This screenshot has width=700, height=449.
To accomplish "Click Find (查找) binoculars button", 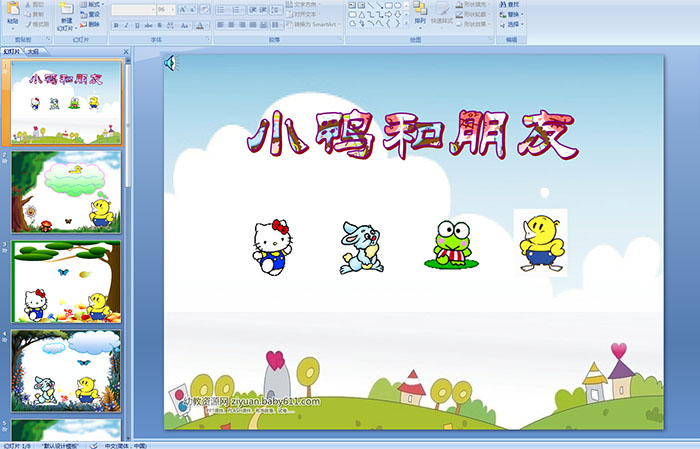I will click(509, 4).
